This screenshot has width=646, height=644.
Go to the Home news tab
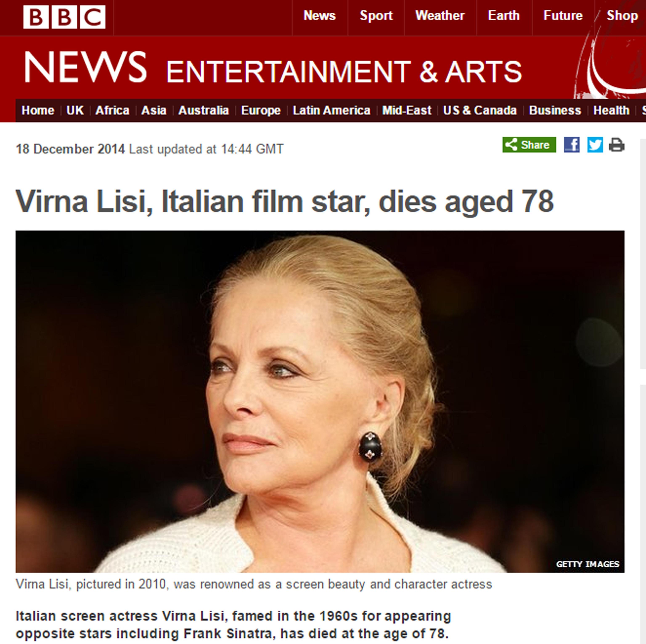coord(38,110)
